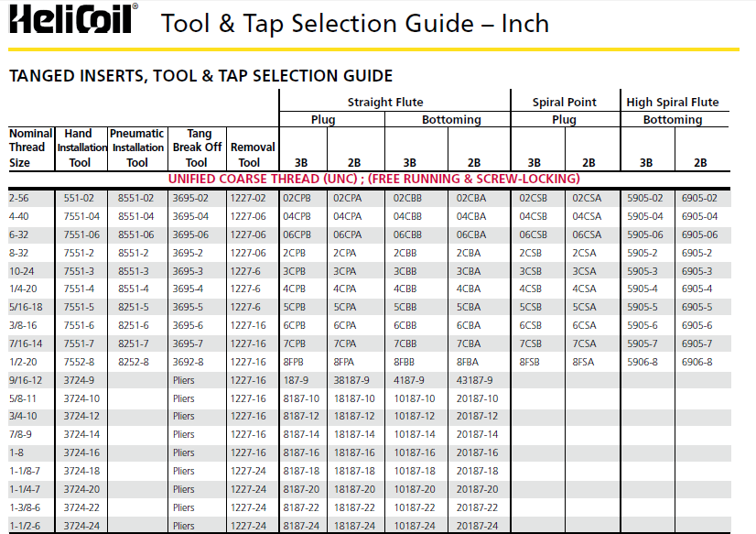
Task: Select hand tool cell '7551-04'
Action: [81, 216]
